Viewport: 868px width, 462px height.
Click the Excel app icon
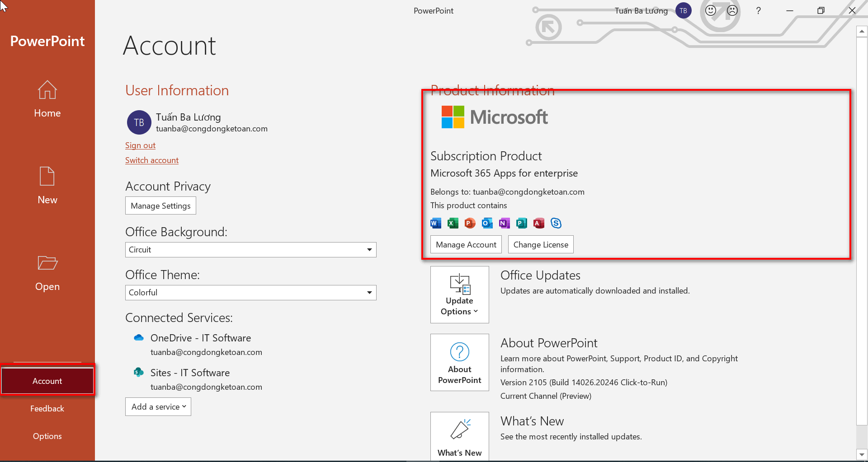click(453, 223)
